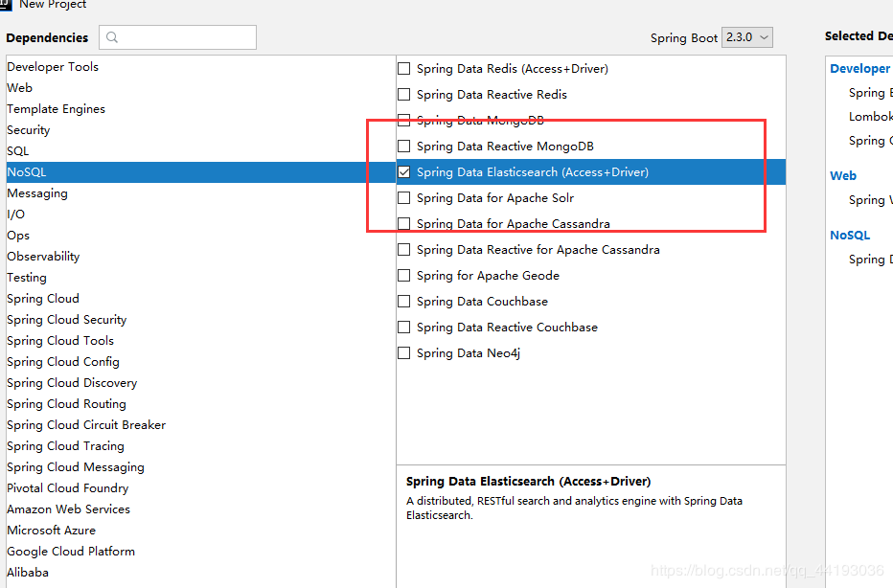Viewport: 893px width, 588px height.
Task: Select Developer Tools category
Action: [x=200, y=67]
